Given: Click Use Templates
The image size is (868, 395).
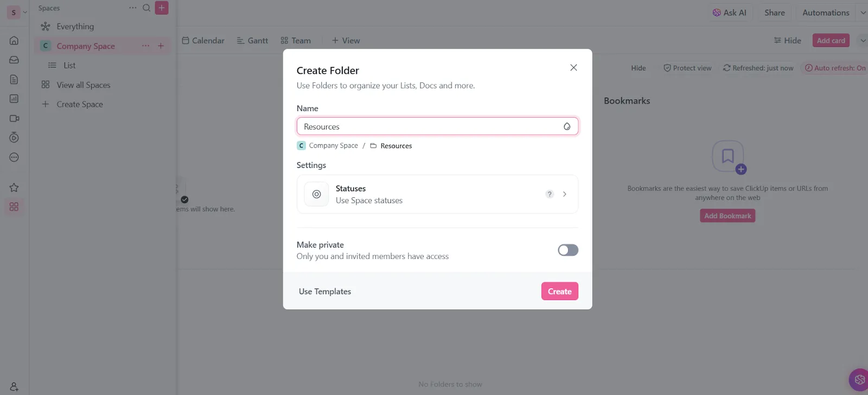Looking at the screenshot, I should pyautogui.click(x=325, y=292).
